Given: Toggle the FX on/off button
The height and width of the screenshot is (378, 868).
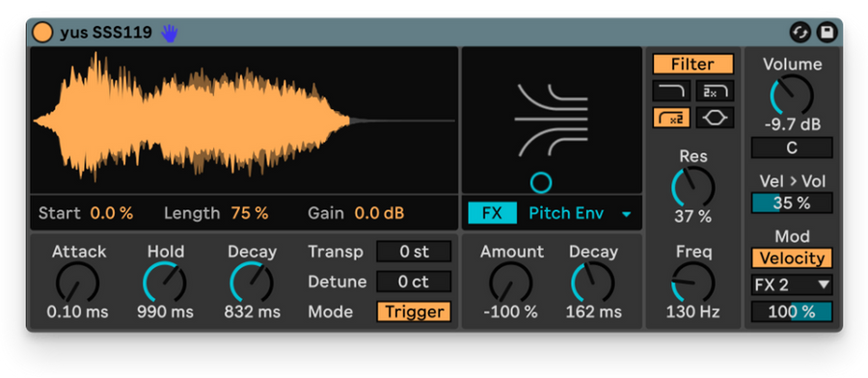Looking at the screenshot, I should click(x=492, y=213).
